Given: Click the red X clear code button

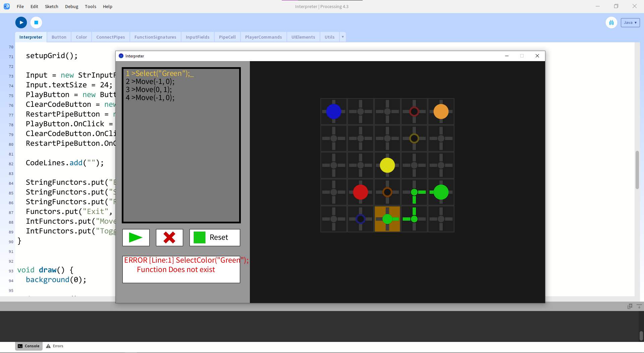Looking at the screenshot, I should tap(169, 237).
